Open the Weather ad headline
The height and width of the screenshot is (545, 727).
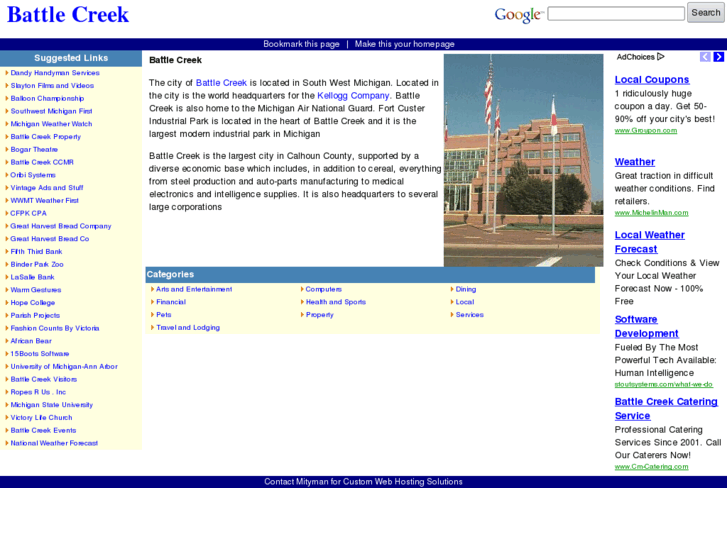(635, 162)
